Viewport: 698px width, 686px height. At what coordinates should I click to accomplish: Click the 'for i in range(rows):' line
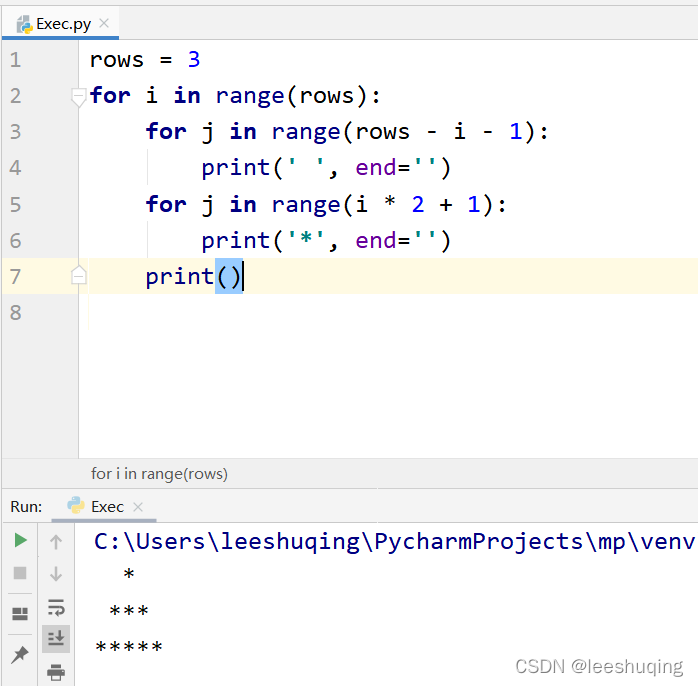pos(235,96)
